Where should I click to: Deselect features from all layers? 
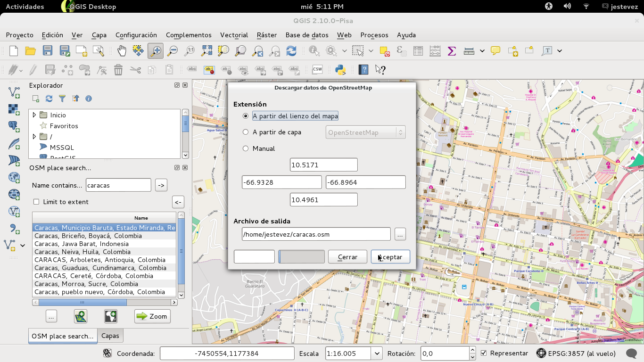(385, 51)
